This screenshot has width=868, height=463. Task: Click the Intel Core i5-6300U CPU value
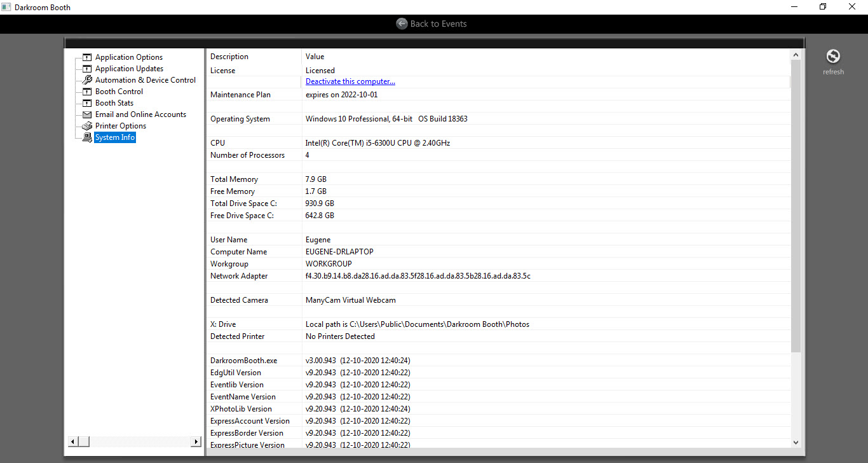pyautogui.click(x=377, y=143)
